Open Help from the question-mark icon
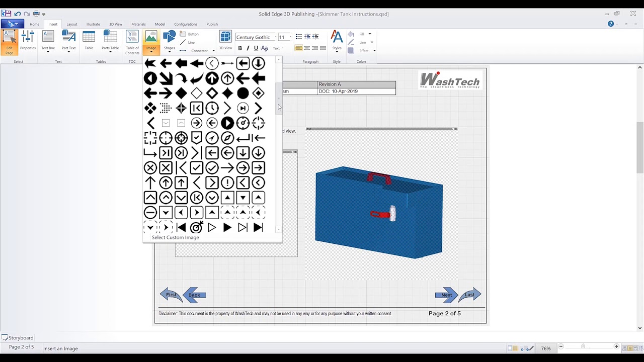This screenshot has width=644, height=362. [x=611, y=24]
